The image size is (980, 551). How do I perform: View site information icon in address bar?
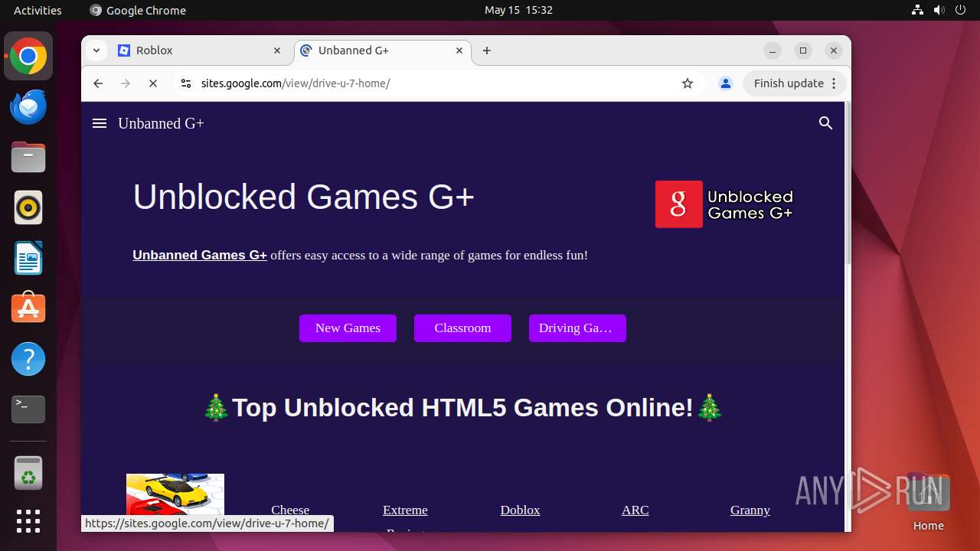point(185,83)
